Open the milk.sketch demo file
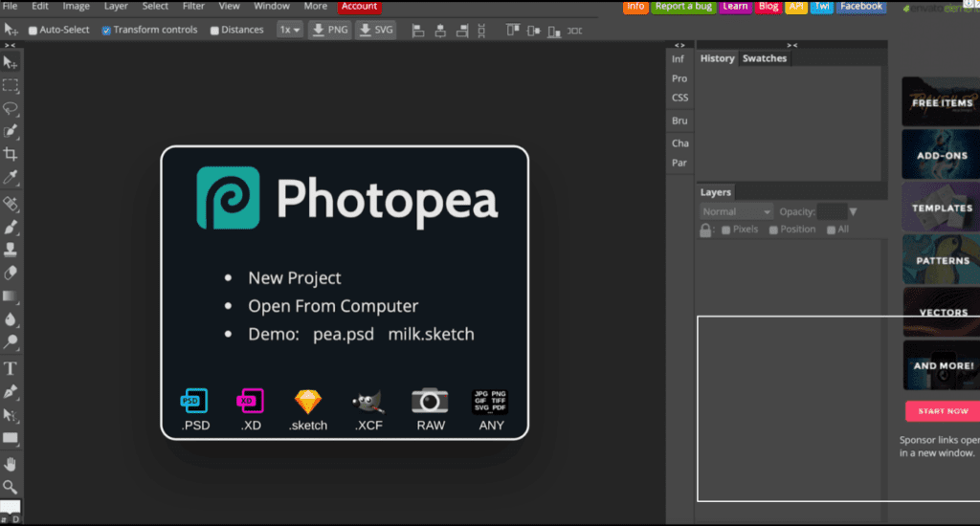 pos(432,334)
